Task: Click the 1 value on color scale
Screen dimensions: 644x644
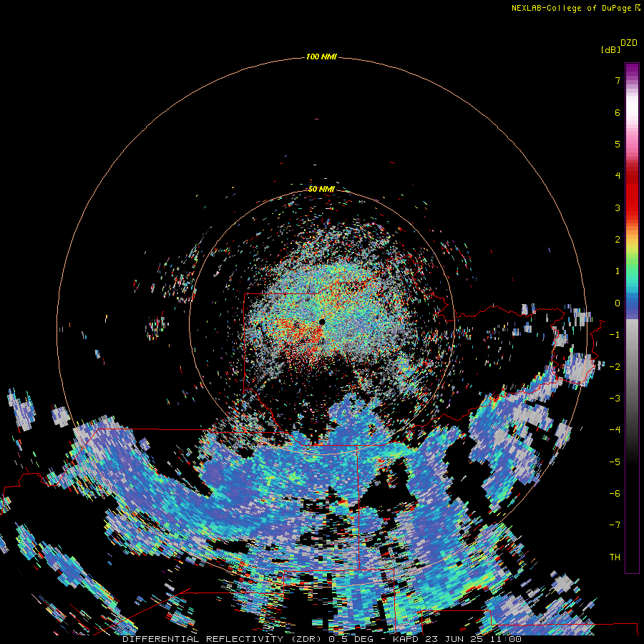Action: coord(618,271)
